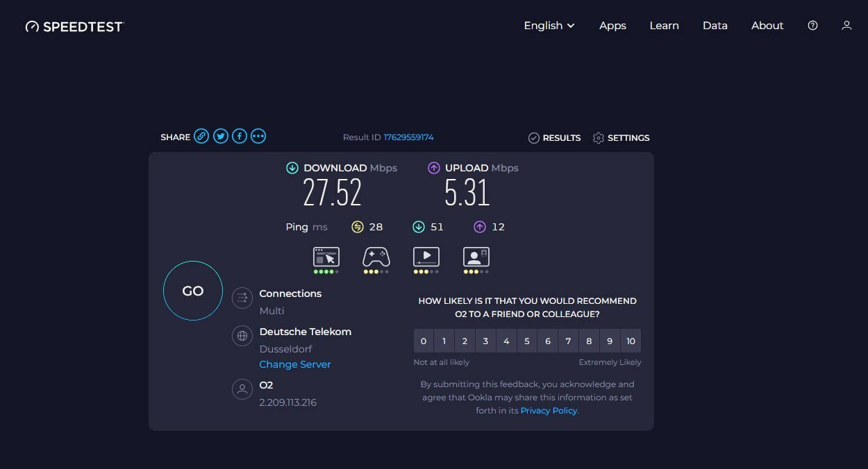
Task: Click the Dusseldorf location text
Action: click(x=285, y=349)
